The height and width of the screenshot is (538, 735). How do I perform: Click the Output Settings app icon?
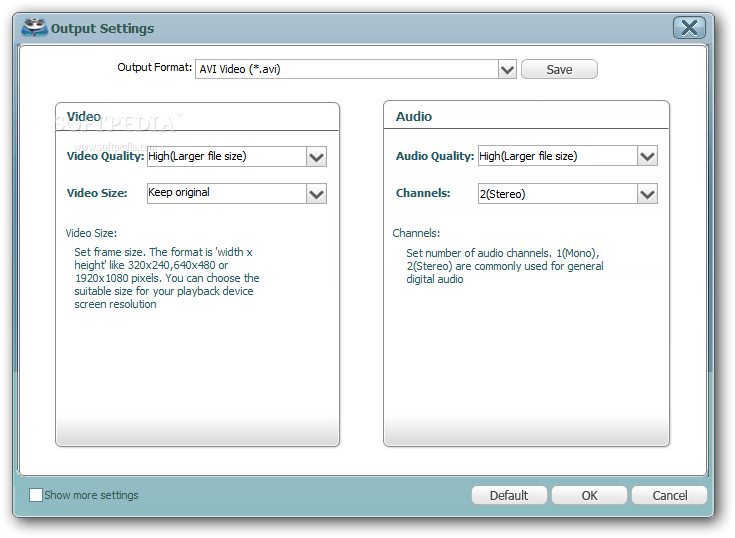click(34, 28)
